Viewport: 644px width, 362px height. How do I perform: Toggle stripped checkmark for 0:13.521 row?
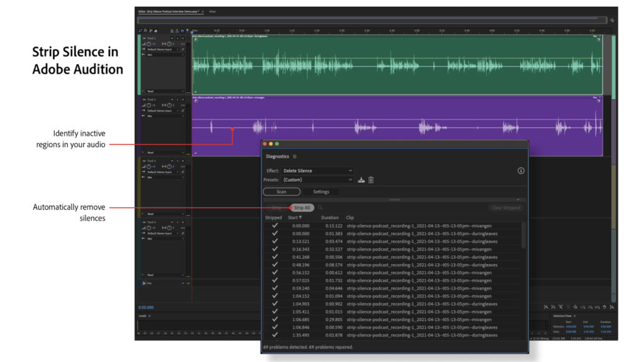pyautogui.click(x=275, y=241)
